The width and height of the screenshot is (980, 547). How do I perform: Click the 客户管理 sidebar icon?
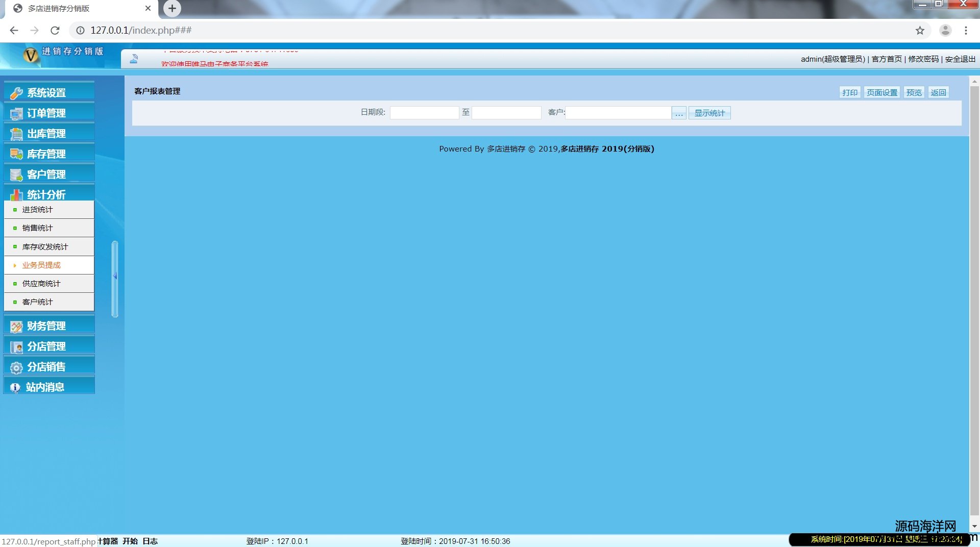(x=16, y=175)
